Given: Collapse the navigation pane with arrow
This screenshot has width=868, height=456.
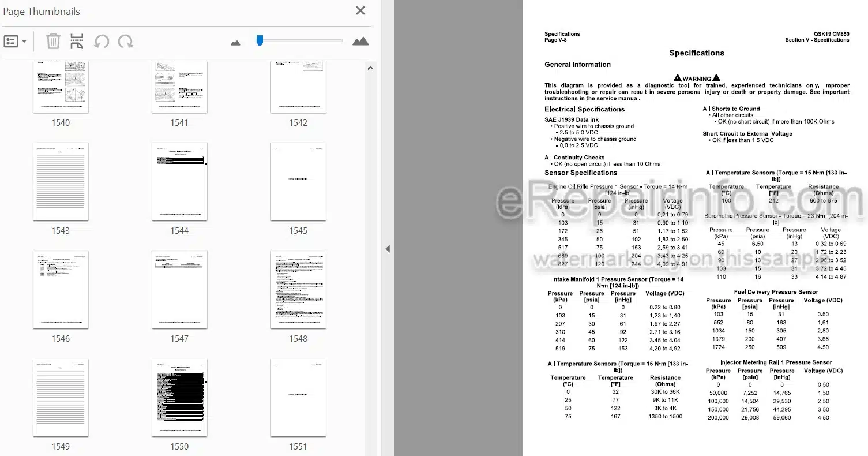Looking at the screenshot, I should pos(388,249).
